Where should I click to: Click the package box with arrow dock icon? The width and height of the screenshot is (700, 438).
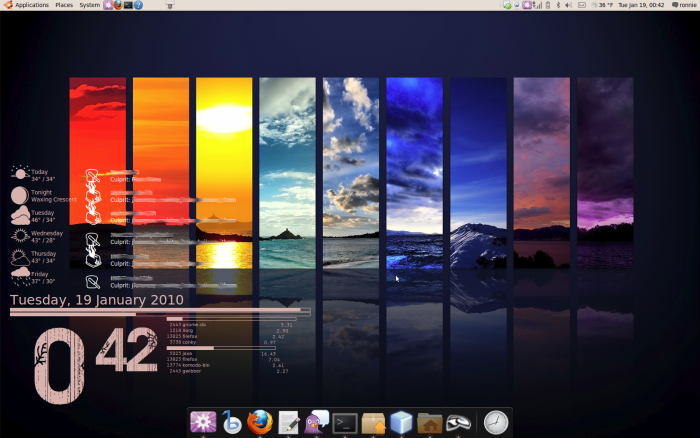(373, 423)
